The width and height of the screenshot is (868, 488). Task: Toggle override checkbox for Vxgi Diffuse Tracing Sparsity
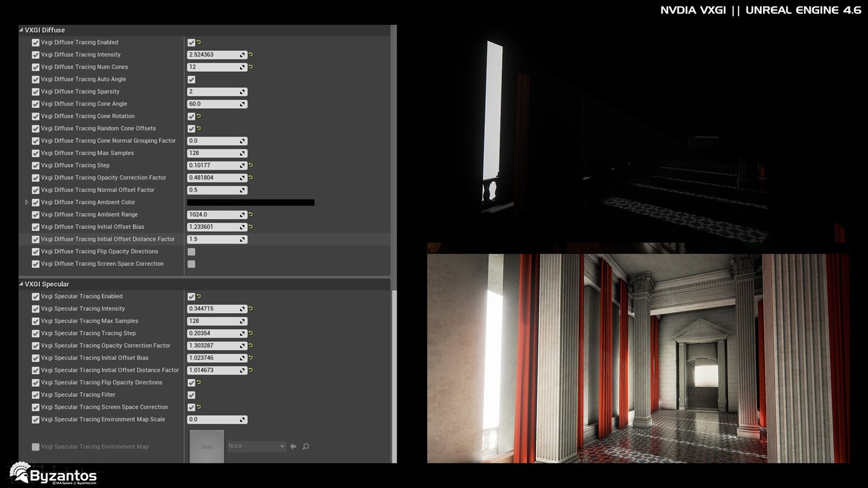(x=36, y=92)
